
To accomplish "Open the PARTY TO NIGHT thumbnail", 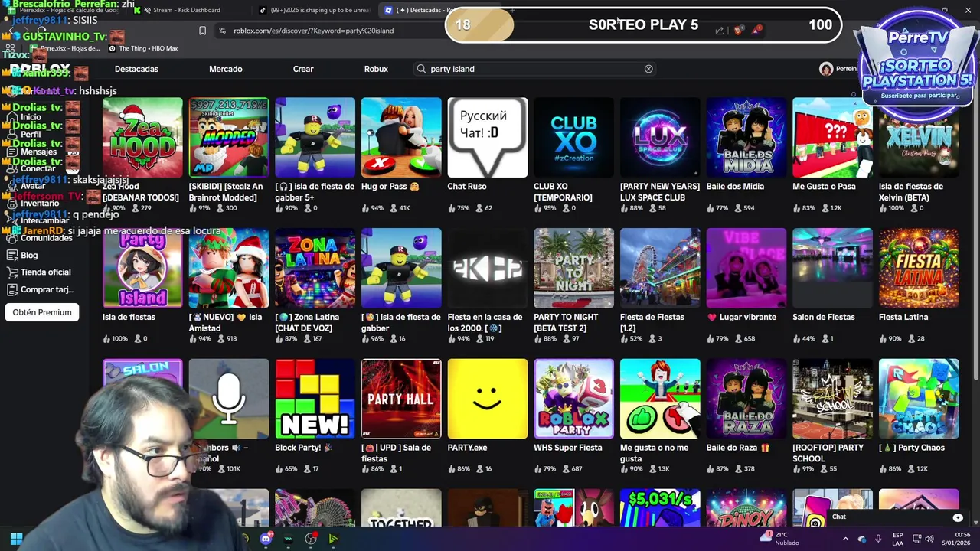I will tap(573, 268).
